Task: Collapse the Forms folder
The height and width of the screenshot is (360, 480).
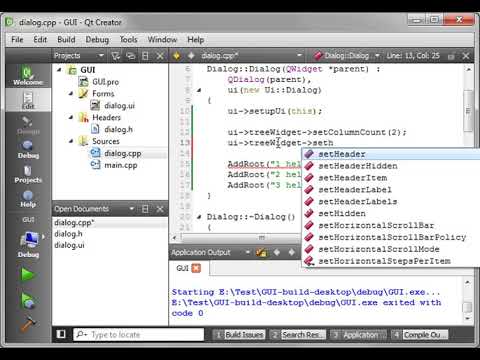Action: tap(71, 94)
